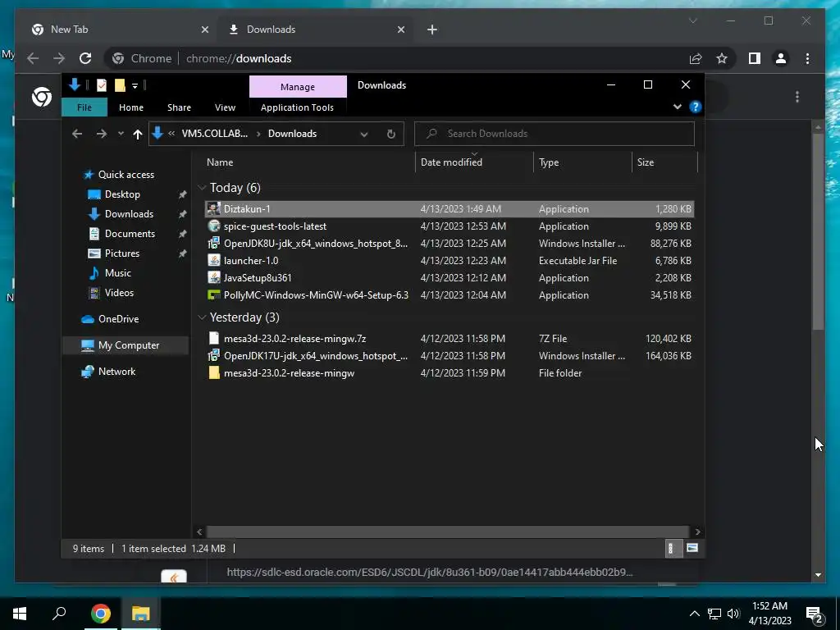Collapse the Today (6) group
This screenshot has height=630, width=840.
click(202, 188)
